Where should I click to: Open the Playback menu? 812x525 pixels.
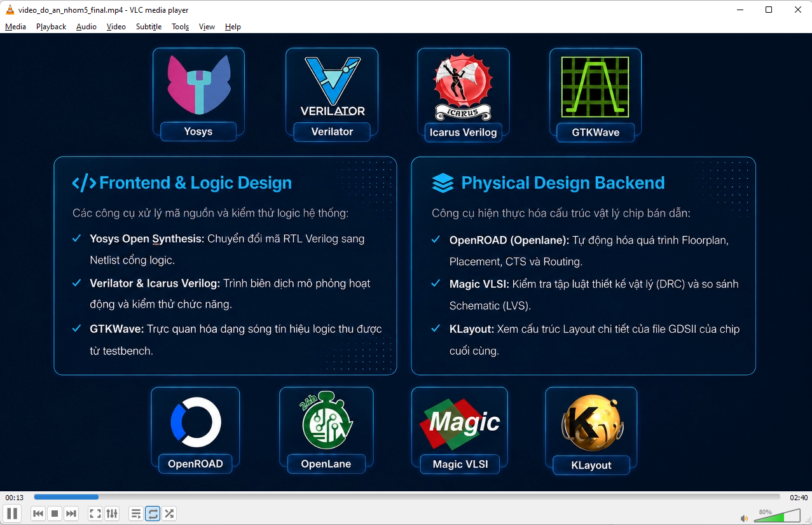(x=51, y=27)
